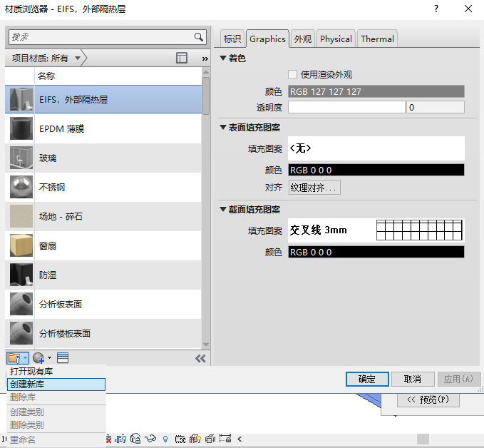Collapse the 截面填充图案 section

pyautogui.click(x=223, y=209)
